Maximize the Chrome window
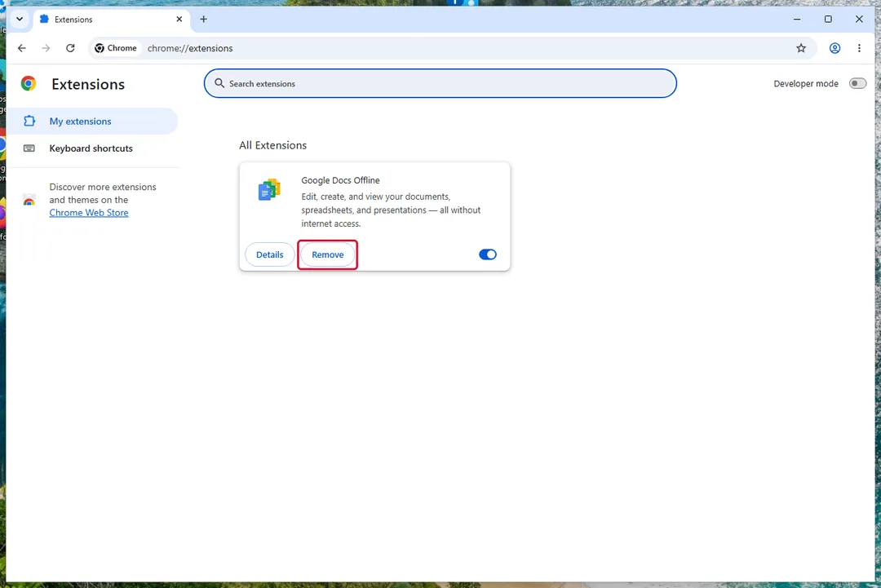The width and height of the screenshot is (881, 588). coord(828,19)
